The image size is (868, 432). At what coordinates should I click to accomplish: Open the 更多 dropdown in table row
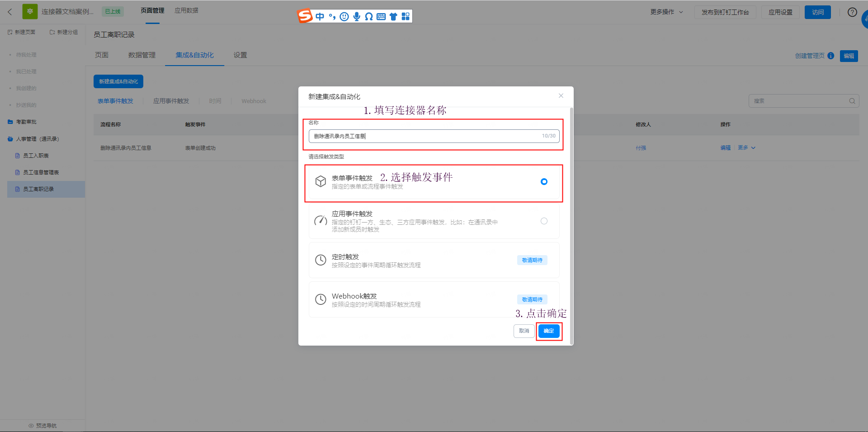click(x=746, y=148)
